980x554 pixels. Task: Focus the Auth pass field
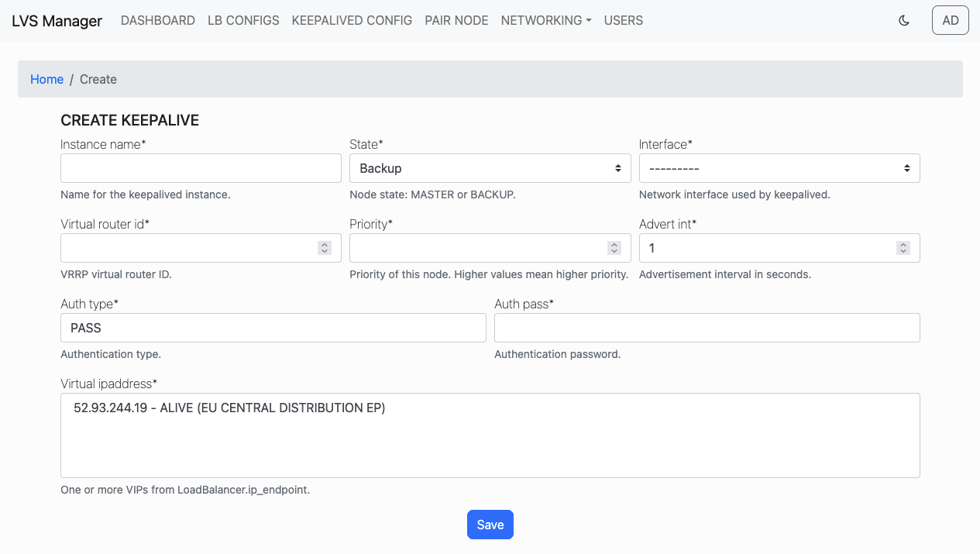pyautogui.click(x=707, y=328)
